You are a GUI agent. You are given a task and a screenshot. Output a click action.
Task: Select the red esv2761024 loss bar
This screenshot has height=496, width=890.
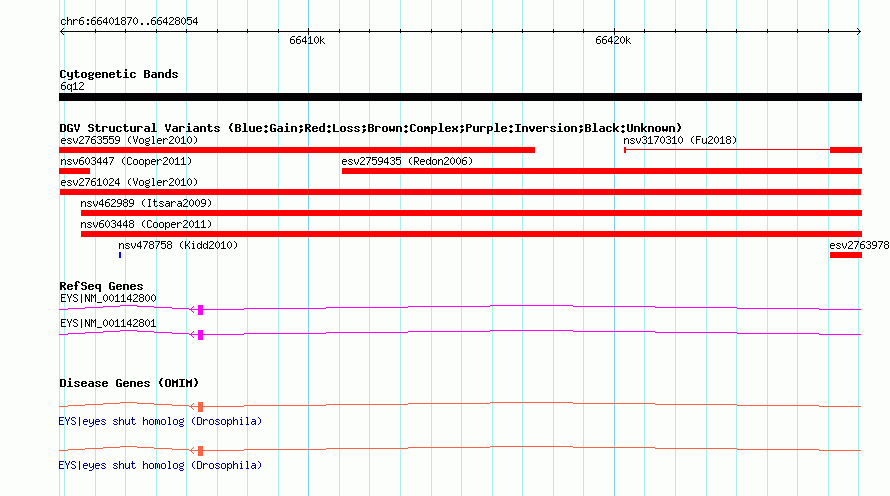460,192
